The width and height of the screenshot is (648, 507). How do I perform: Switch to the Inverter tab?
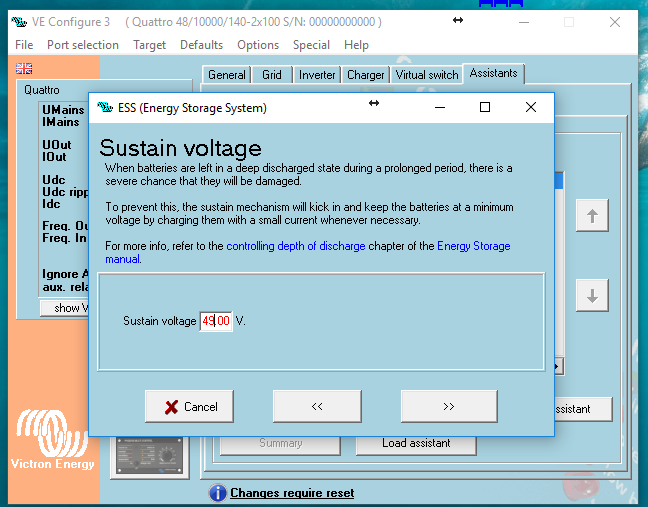click(317, 75)
